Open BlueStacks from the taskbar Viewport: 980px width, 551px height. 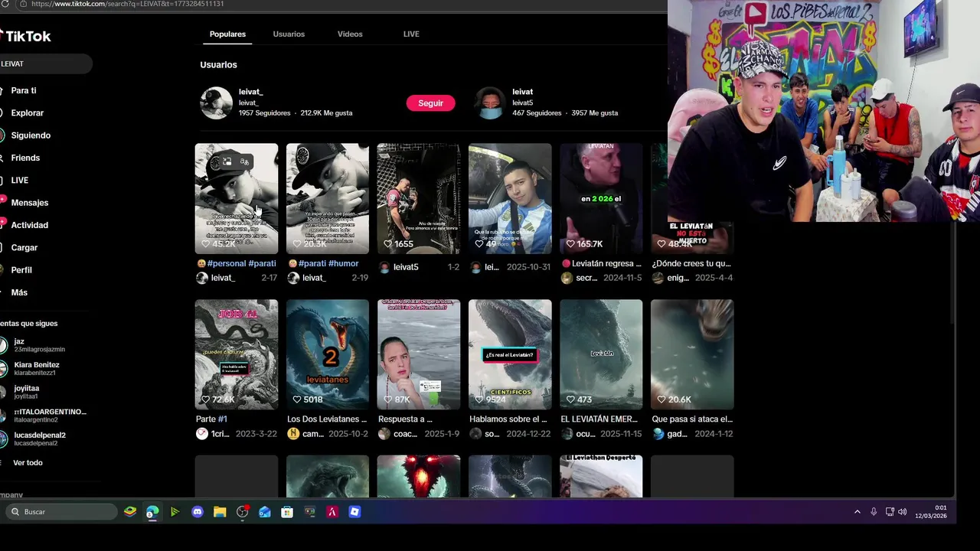(130, 512)
